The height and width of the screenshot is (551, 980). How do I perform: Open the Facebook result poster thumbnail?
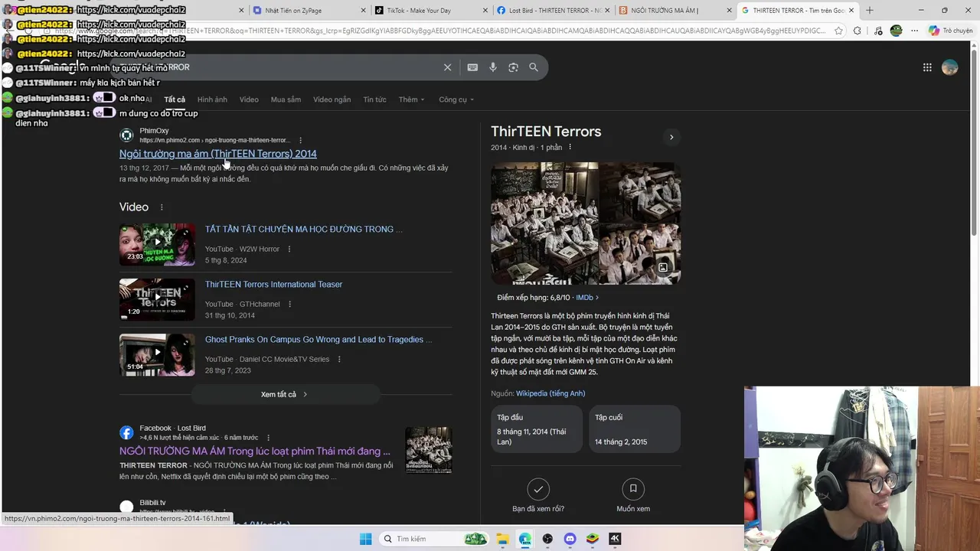coord(429,450)
